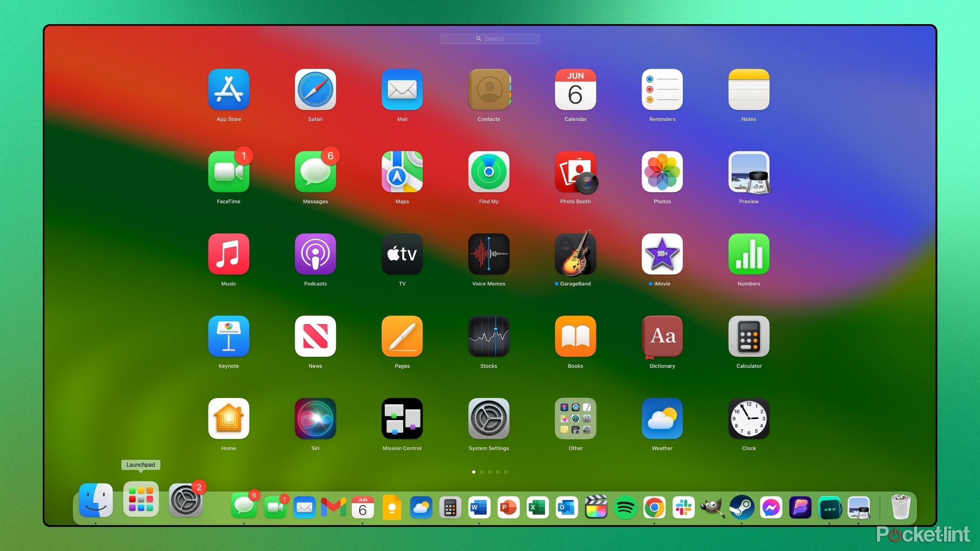Viewport: 980px width, 551px height.
Task: Select page 2 dot indicator
Action: (x=483, y=472)
